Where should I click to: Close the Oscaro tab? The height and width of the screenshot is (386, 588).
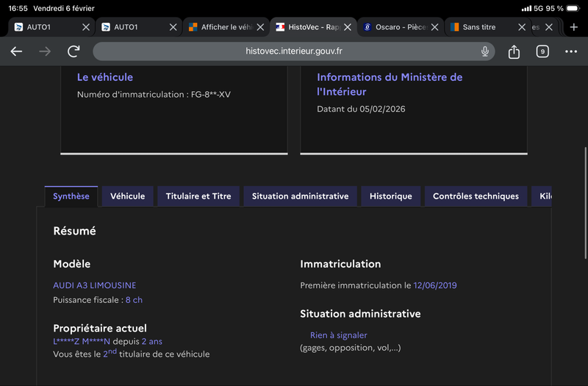click(435, 27)
